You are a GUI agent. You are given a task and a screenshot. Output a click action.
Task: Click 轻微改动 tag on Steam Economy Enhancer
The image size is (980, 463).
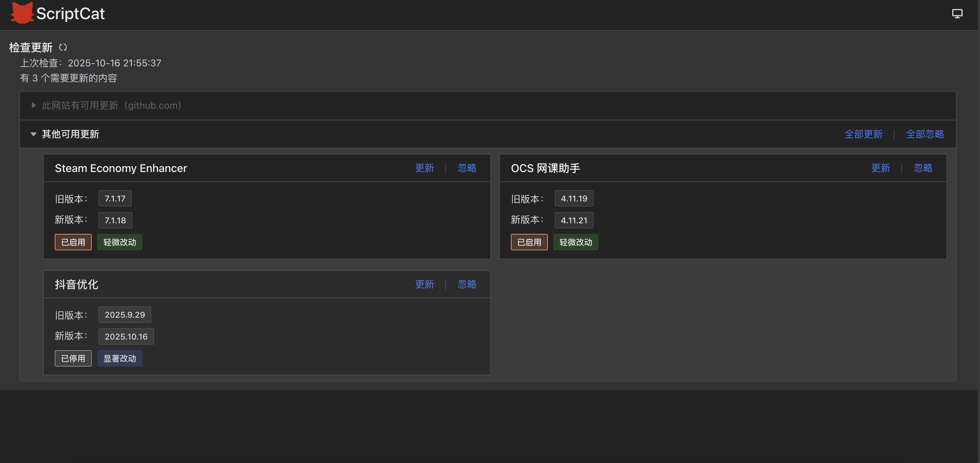click(119, 242)
